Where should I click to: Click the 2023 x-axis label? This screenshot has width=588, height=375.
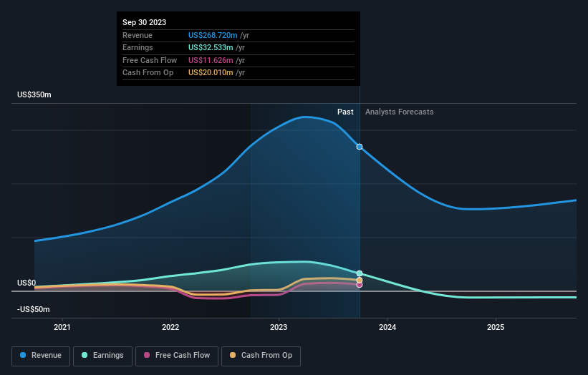coord(279,327)
